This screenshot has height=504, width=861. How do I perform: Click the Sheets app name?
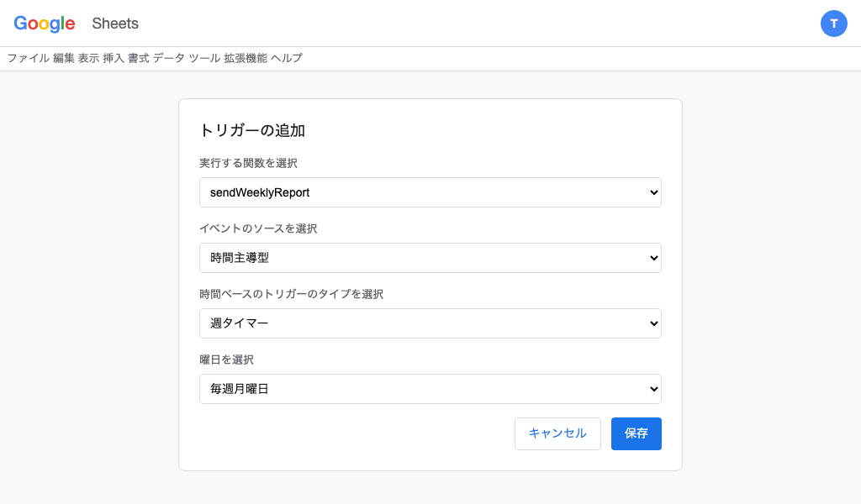click(x=114, y=24)
